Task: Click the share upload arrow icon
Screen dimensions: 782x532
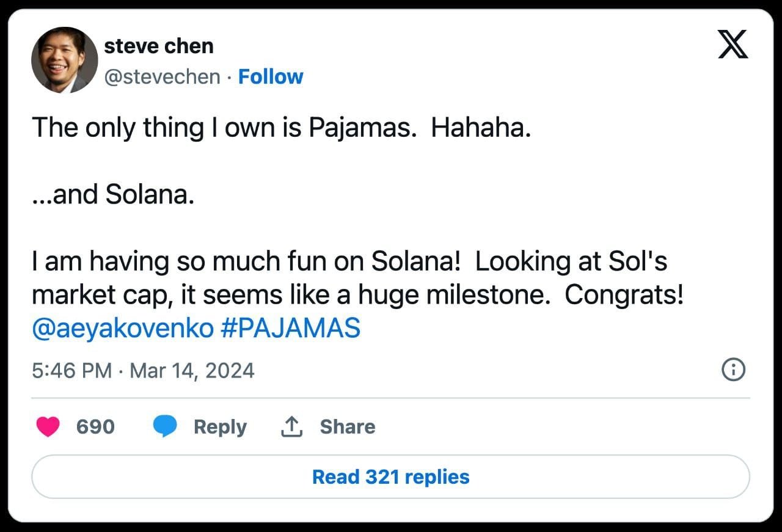Action: coord(292,426)
